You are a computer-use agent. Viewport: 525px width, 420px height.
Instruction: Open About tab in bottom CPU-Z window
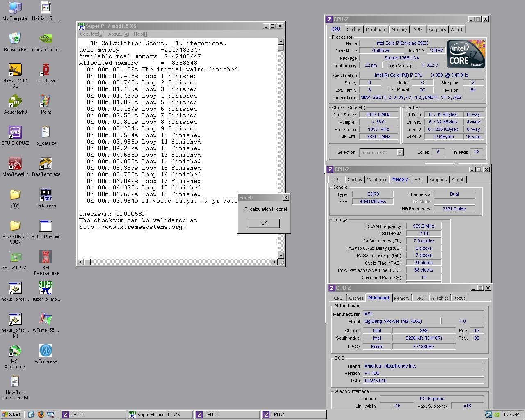click(459, 298)
